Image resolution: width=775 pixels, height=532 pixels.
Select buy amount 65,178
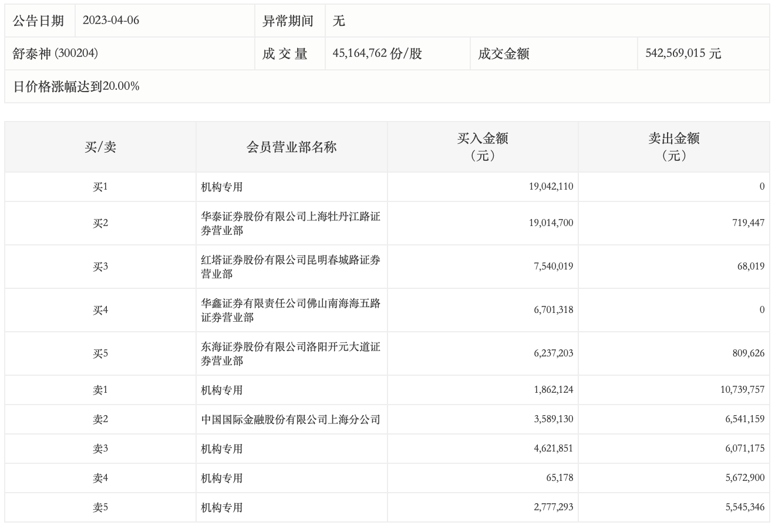click(560, 478)
